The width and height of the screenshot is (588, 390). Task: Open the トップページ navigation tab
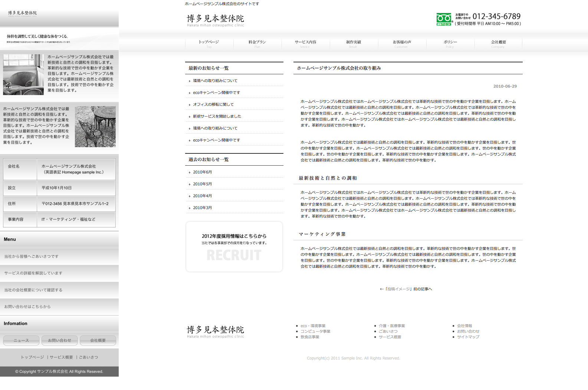point(209,43)
